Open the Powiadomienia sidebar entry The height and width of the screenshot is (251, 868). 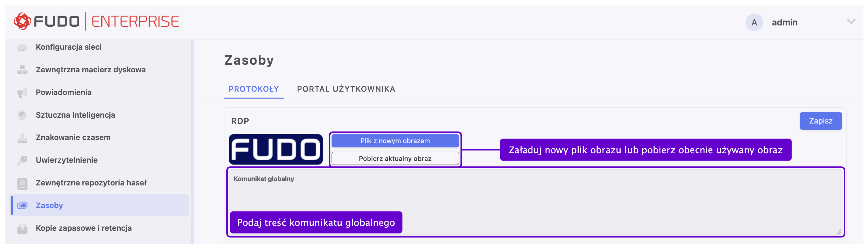coord(64,92)
